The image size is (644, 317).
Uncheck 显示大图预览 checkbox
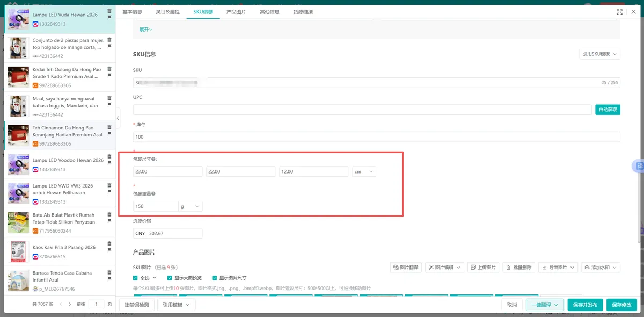[x=170, y=278]
